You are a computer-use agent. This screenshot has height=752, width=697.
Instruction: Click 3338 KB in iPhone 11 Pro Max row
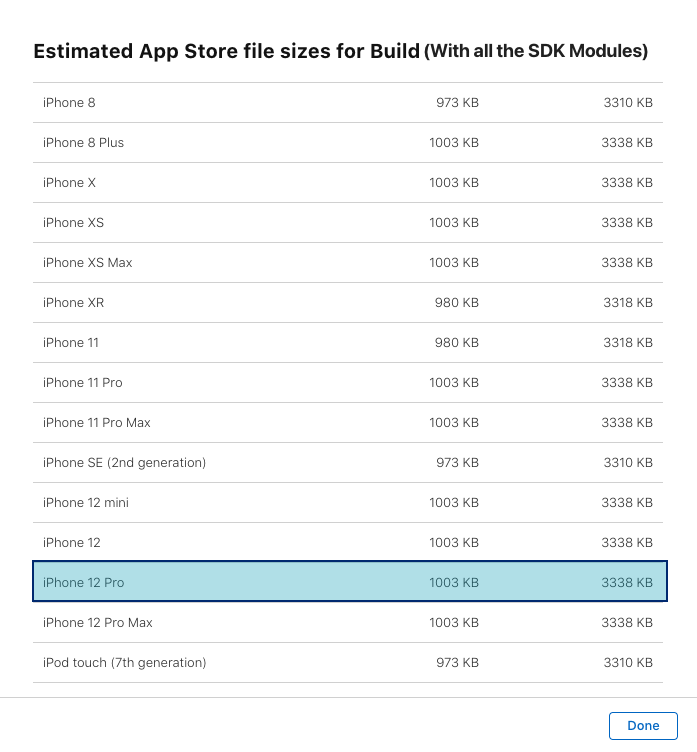(627, 423)
